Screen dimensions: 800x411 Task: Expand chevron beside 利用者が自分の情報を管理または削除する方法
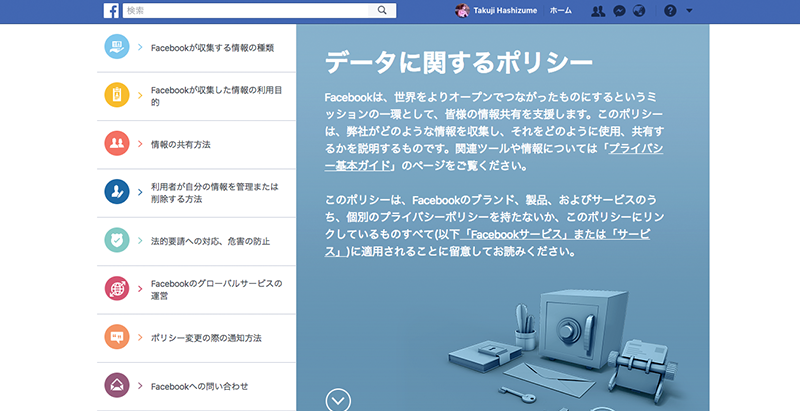pyautogui.click(x=140, y=192)
